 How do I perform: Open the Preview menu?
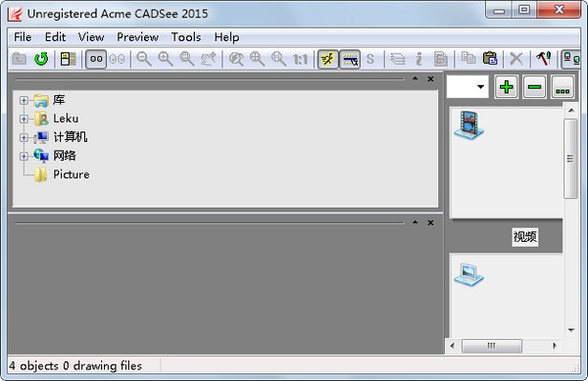click(x=137, y=37)
